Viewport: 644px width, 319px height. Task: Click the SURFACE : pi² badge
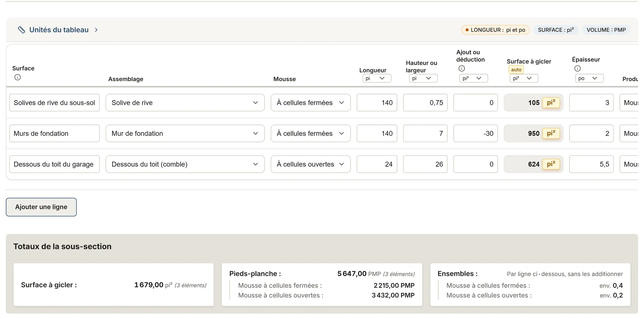click(x=556, y=30)
